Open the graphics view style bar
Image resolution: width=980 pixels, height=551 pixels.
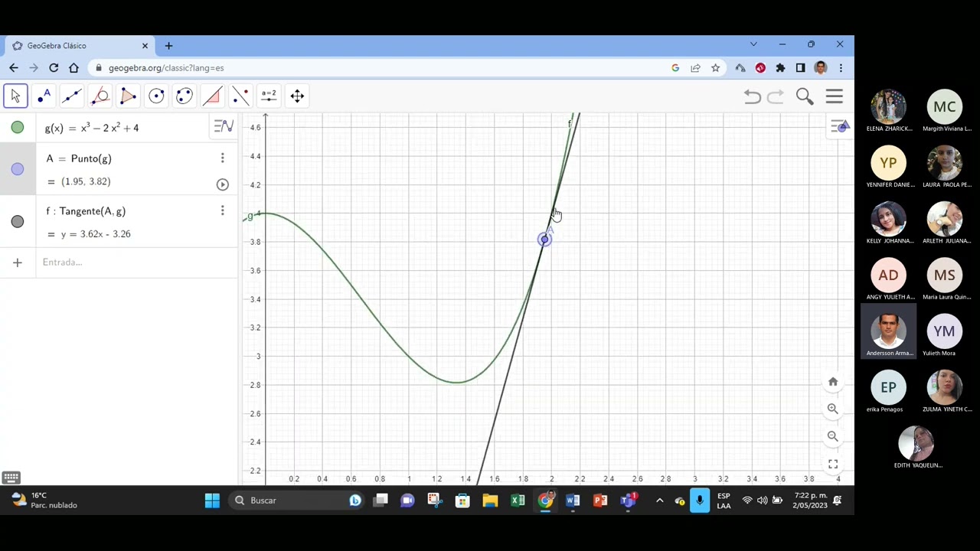(x=840, y=127)
